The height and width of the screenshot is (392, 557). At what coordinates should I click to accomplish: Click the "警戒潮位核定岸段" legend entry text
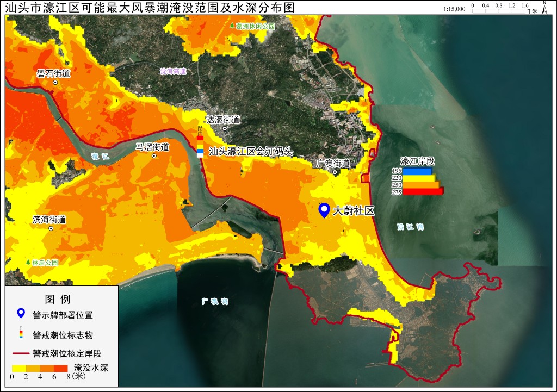pyautogui.click(x=67, y=353)
